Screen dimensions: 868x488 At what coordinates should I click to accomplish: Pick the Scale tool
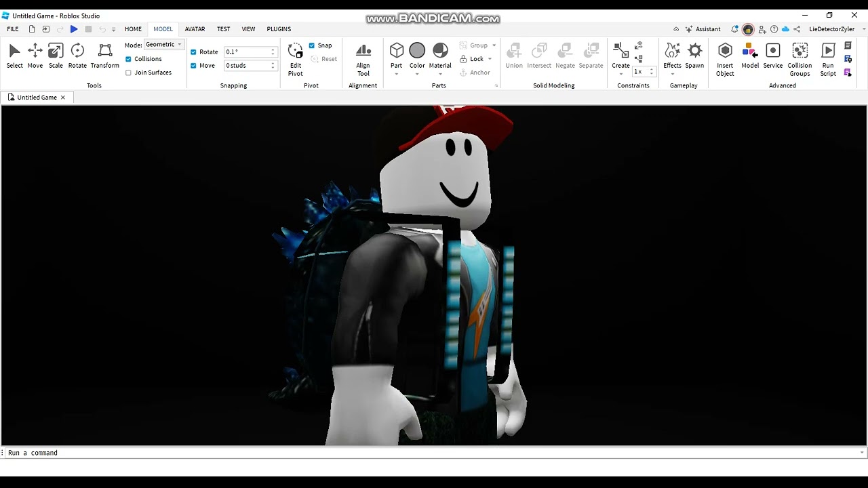(x=56, y=56)
